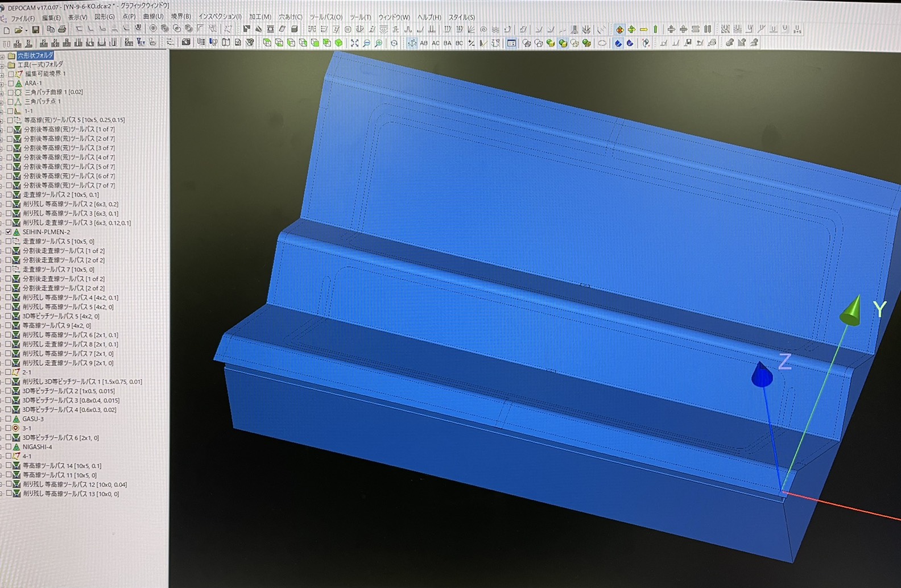901x588 pixels.
Task: Select the first green wireframe cube view
Action: (267, 43)
